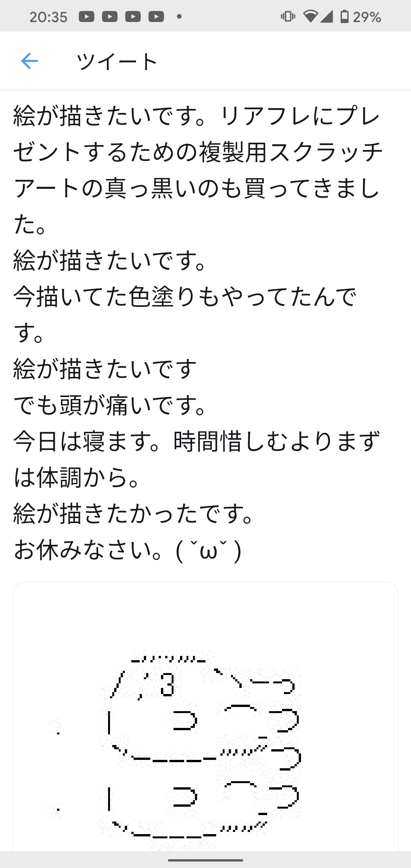Tap the line starting 絵が描きたいです。リアフレ
Screen dimensions: 411x868
point(196,116)
